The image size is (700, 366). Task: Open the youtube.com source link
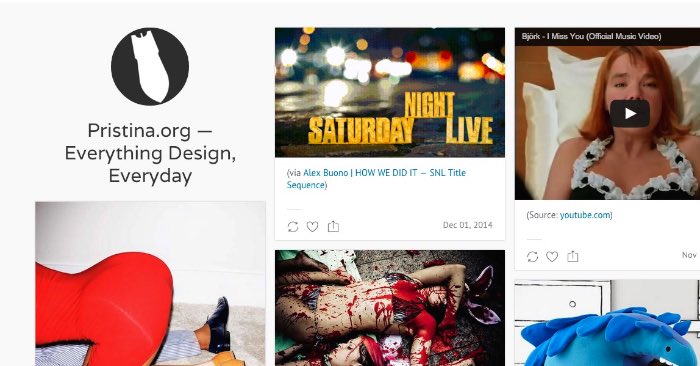pyautogui.click(x=585, y=215)
